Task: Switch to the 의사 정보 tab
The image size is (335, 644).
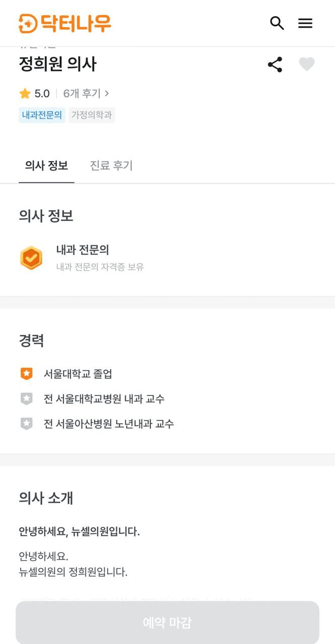Action: [46, 166]
